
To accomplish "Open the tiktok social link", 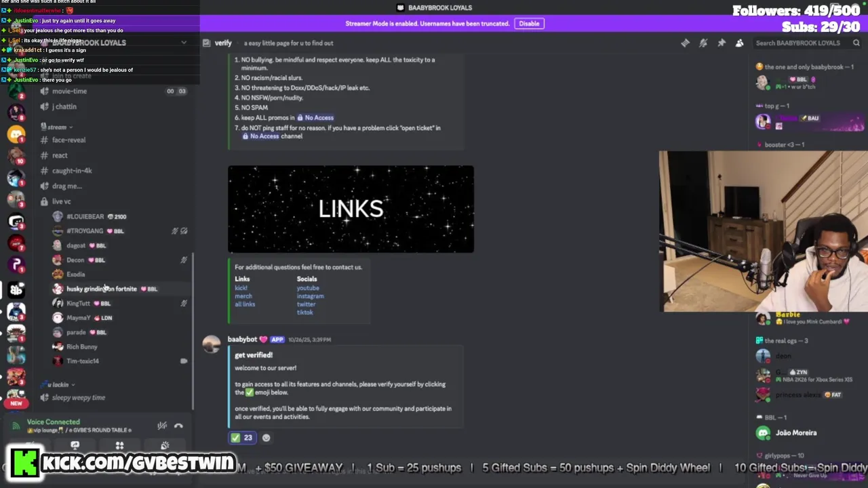I will point(305,312).
